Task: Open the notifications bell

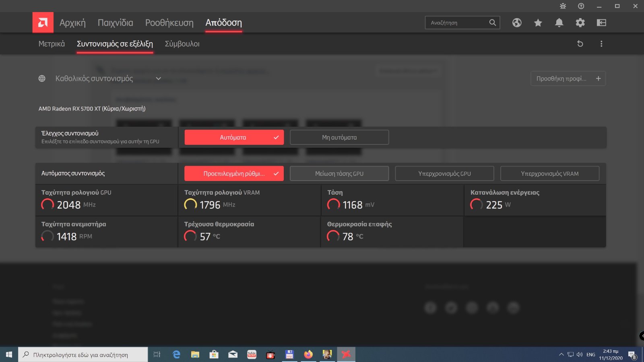Action: [559, 23]
